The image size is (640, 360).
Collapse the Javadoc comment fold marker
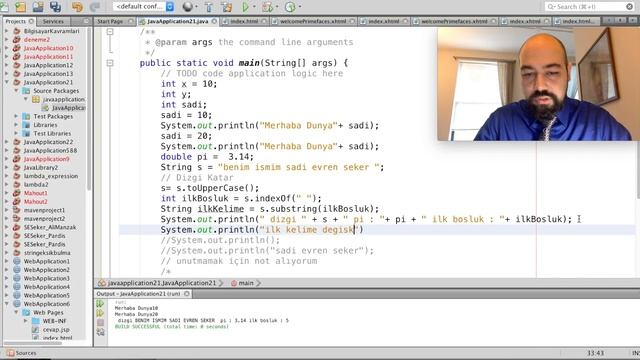pos(110,31)
